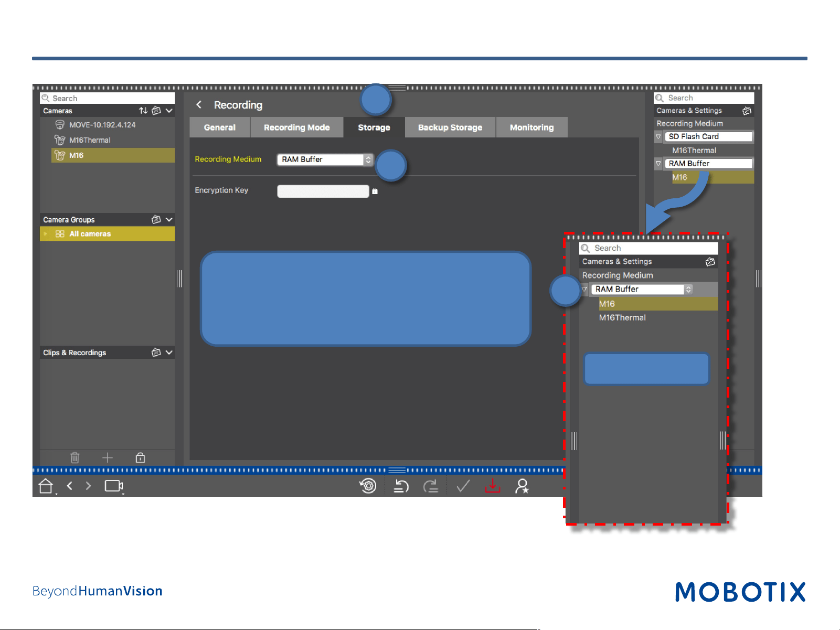The height and width of the screenshot is (630, 840).
Task: Collapse the Camera Groups section chevron
Action: [169, 219]
